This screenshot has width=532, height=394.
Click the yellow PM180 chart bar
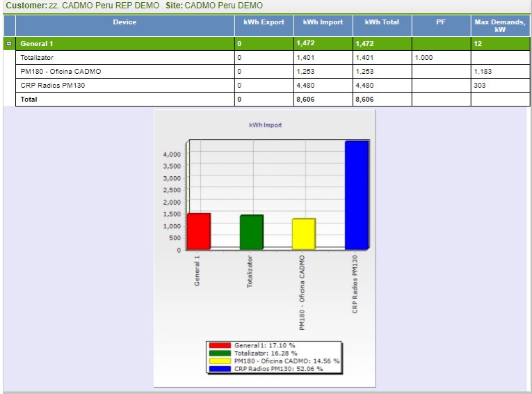(304, 234)
